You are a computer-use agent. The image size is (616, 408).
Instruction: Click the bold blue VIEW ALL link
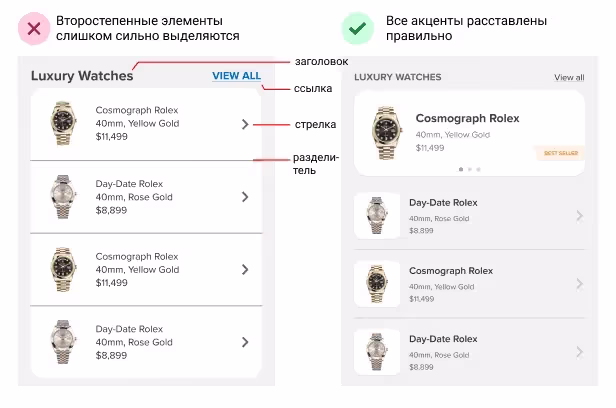click(236, 76)
